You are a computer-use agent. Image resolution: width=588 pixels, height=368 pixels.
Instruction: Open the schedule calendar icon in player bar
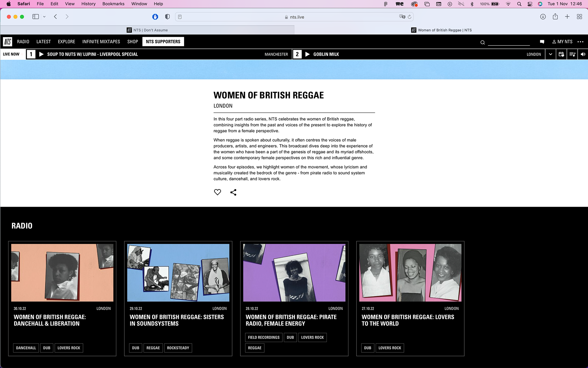561,54
